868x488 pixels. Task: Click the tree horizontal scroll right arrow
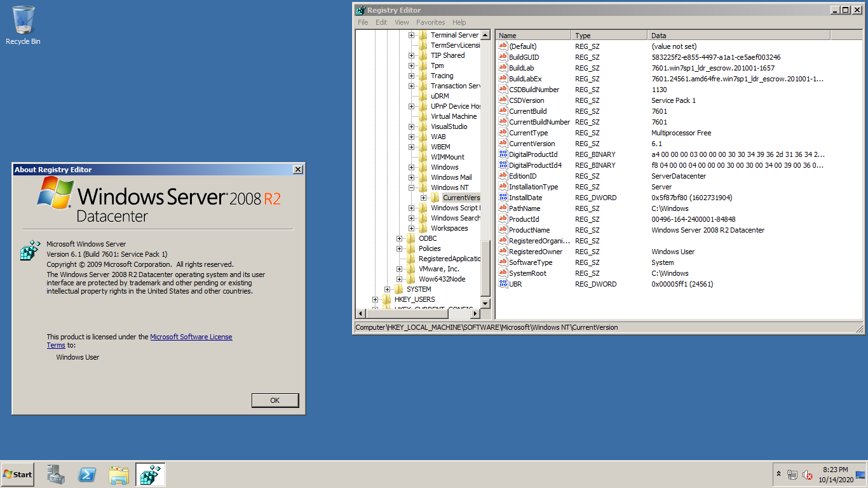click(x=475, y=314)
